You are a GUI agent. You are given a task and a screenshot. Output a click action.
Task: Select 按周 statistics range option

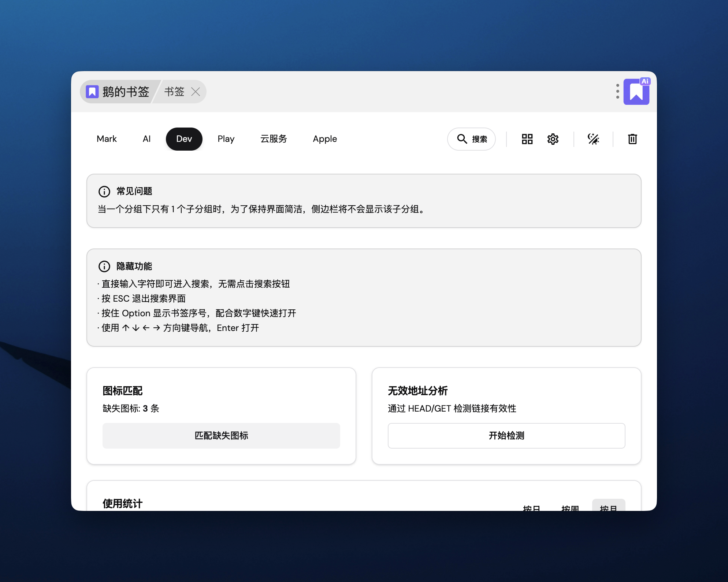click(x=570, y=508)
